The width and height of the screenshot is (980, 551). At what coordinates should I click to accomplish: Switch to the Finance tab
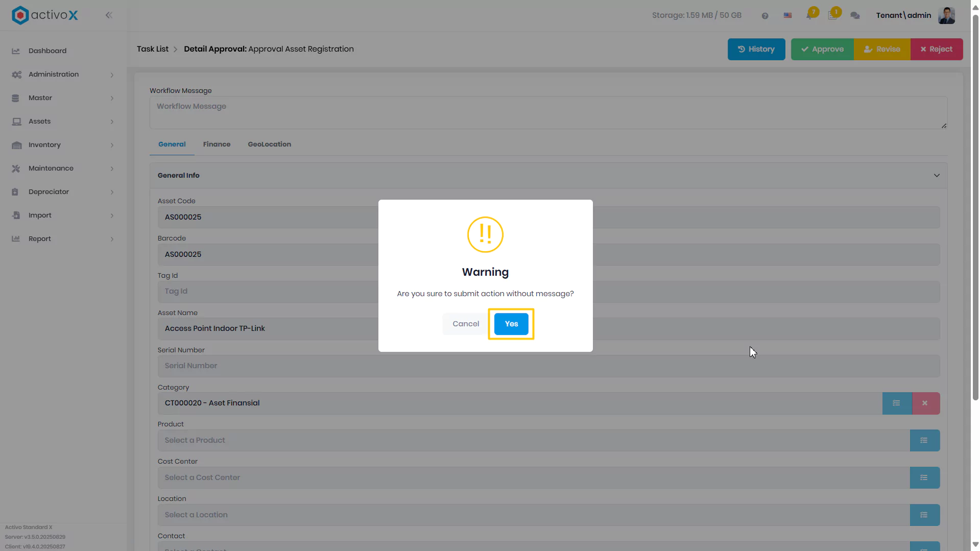217,145
